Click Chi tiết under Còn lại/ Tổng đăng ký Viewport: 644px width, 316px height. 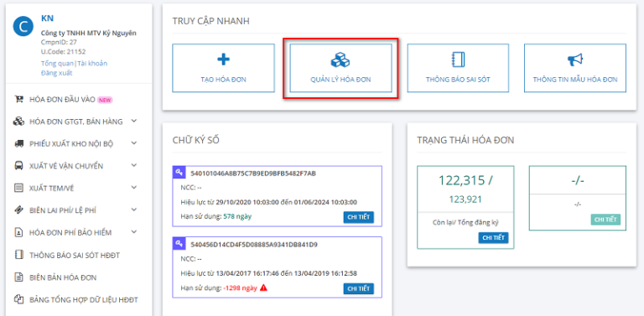tap(493, 237)
